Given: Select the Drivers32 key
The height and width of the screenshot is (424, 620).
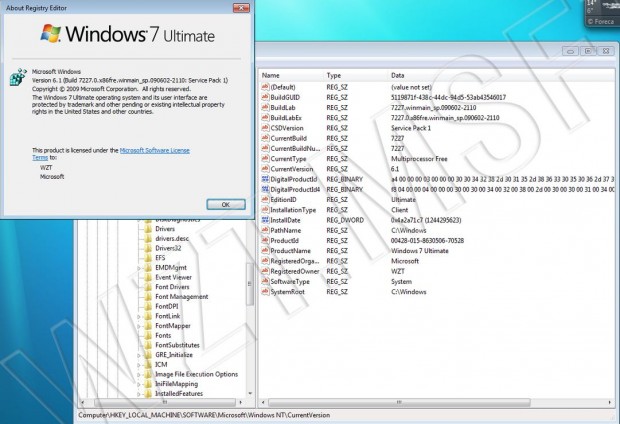Looking at the screenshot, I should (168, 248).
